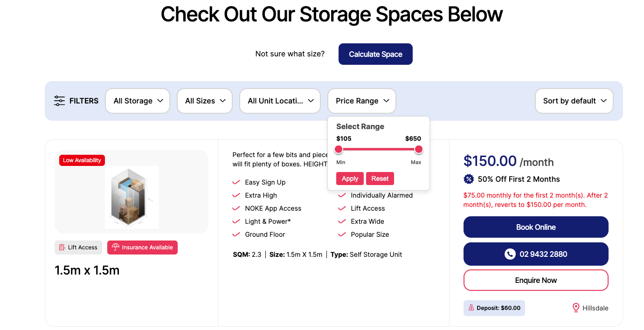Click the minimum price slider handle

coord(339,149)
